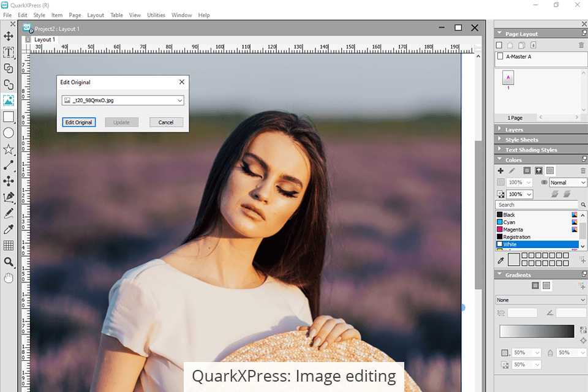588x392 pixels.
Task: Expand the Text Shading Styles panel
Action: (500, 149)
